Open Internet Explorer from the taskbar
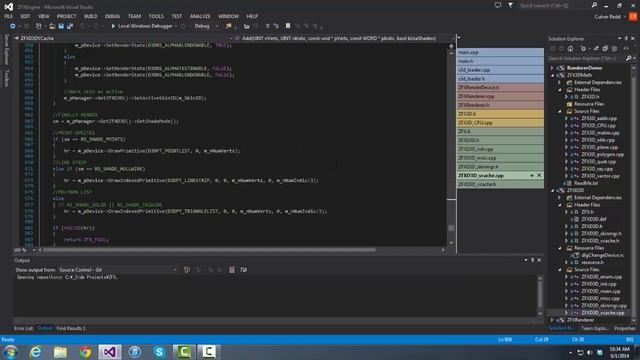Viewport: 640px width, 360px height. (x=36, y=352)
